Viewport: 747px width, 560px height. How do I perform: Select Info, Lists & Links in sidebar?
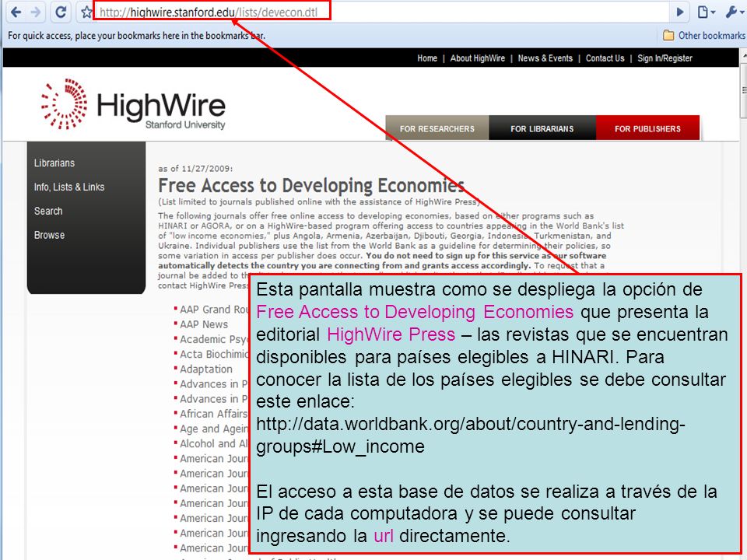click(69, 187)
